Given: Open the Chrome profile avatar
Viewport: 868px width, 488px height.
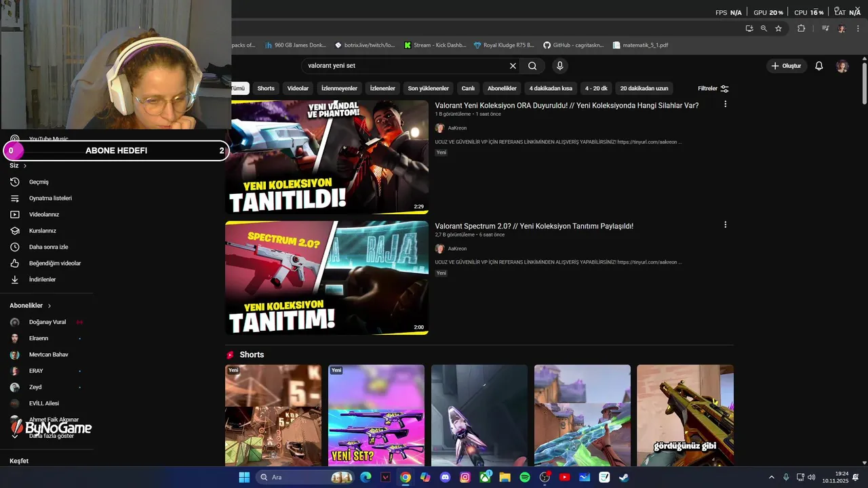Looking at the screenshot, I should pos(842,28).
